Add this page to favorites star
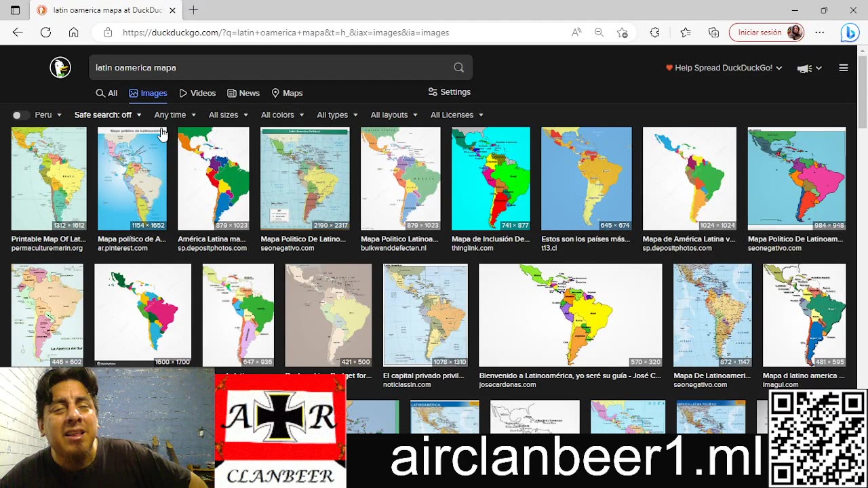868x488 pixels. pos(623,33)
